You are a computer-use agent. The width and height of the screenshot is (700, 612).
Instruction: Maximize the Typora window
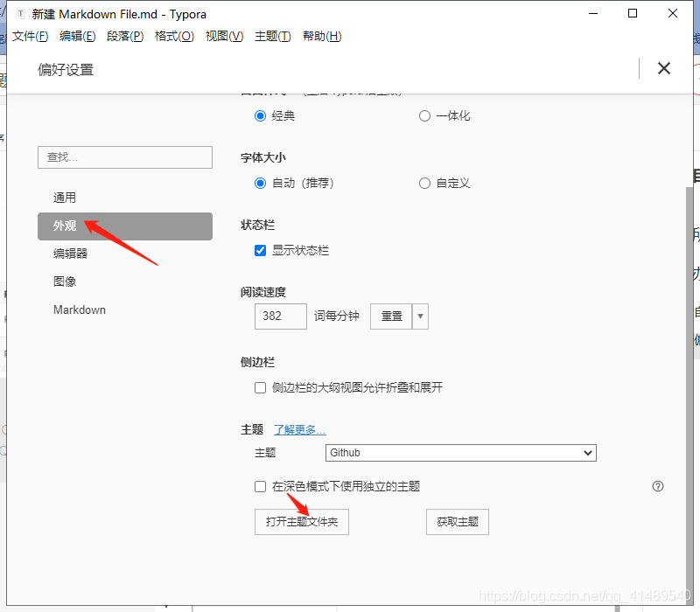click(633, 14)
